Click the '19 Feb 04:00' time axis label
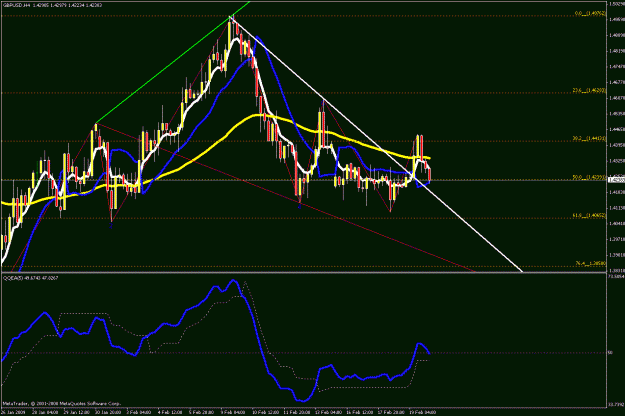The width and height of the screenshot is (625, 416). click(x=423, y=412)
